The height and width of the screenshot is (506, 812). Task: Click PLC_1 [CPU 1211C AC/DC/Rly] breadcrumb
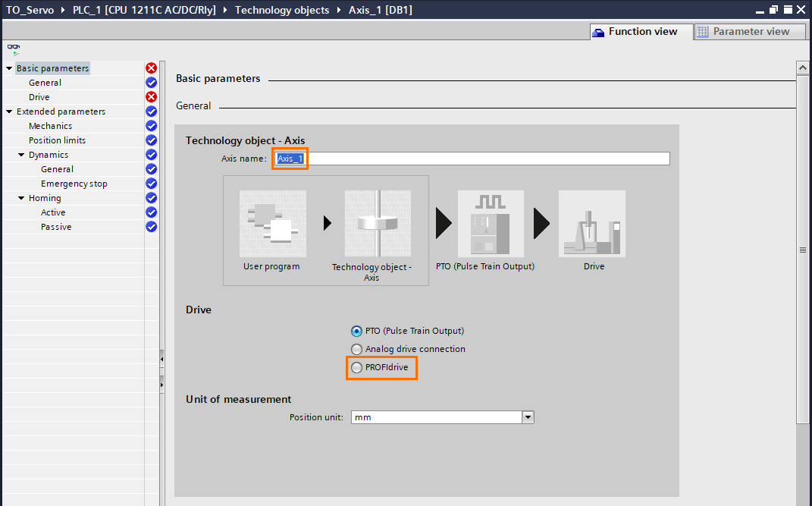144,10
